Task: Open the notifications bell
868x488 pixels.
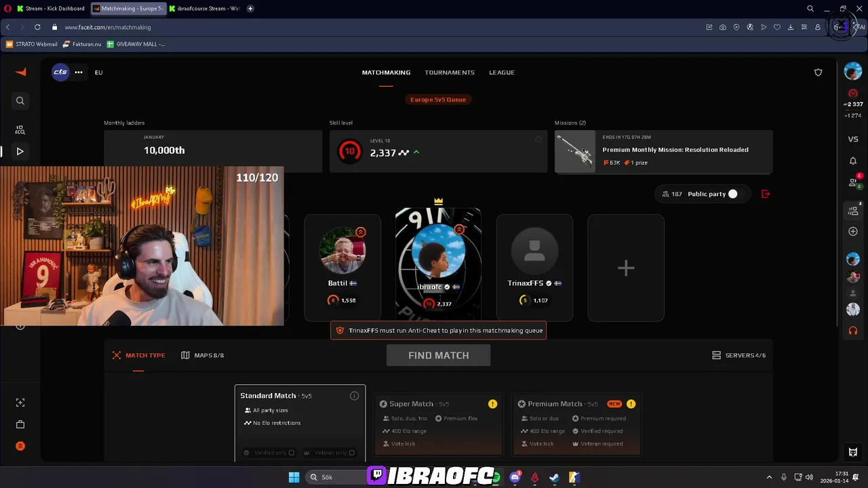Action: [853, 161]
